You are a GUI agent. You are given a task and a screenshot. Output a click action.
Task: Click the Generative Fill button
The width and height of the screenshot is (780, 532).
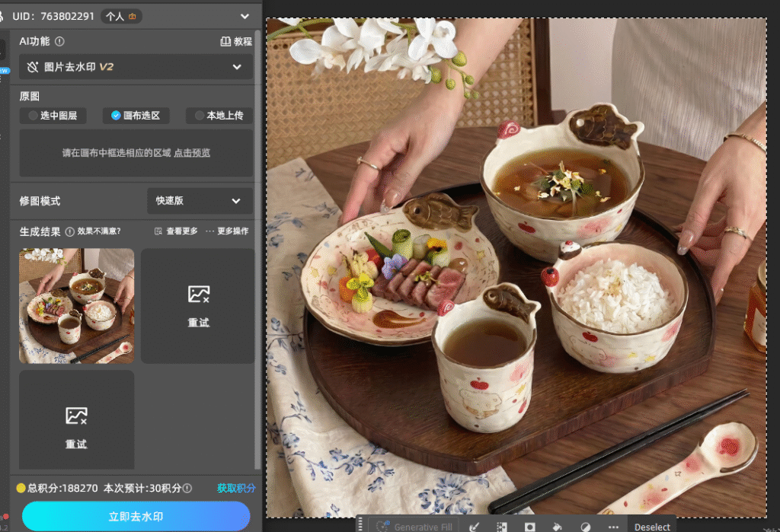414,527
